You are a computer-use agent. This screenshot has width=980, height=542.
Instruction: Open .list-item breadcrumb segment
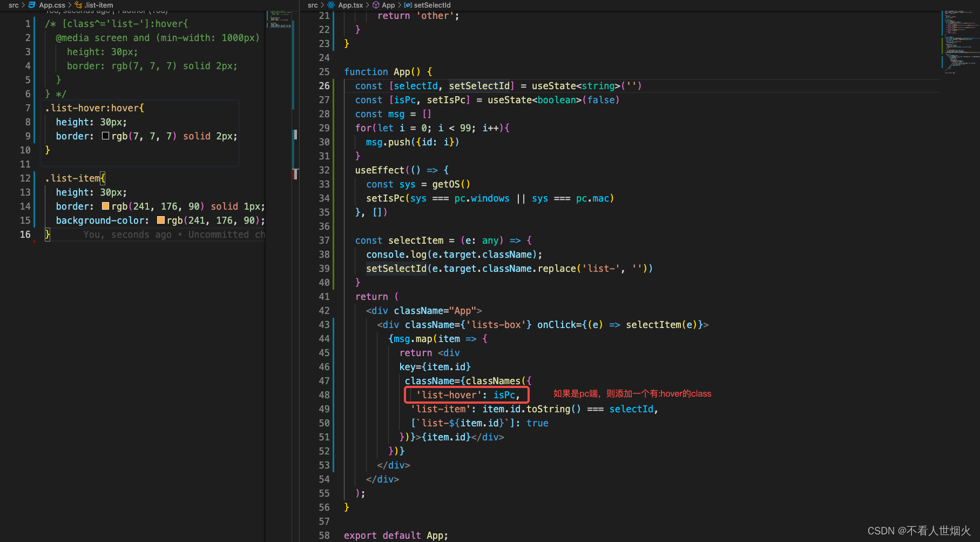[99, 5]
